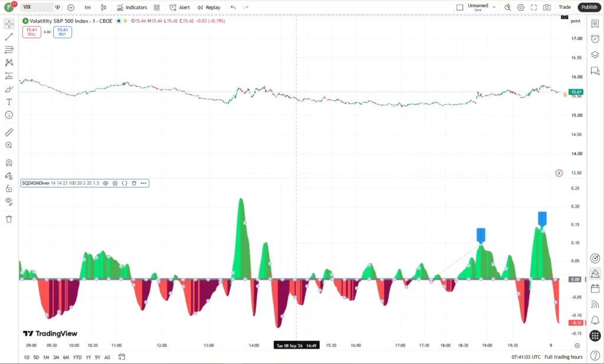This screenshot has height=364, width=604.
Task: Open the news feed broadcast icon
Action: pos(595,304)
